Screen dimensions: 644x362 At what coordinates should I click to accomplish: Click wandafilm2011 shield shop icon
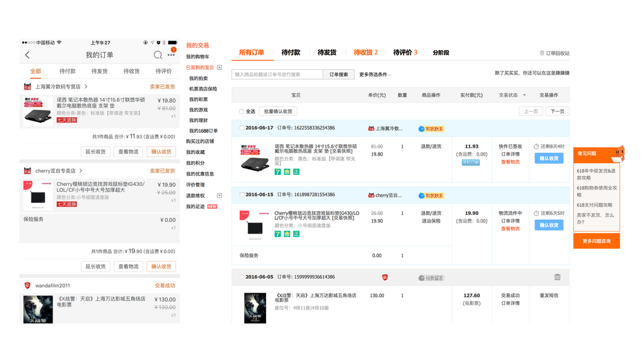point(28,285)
